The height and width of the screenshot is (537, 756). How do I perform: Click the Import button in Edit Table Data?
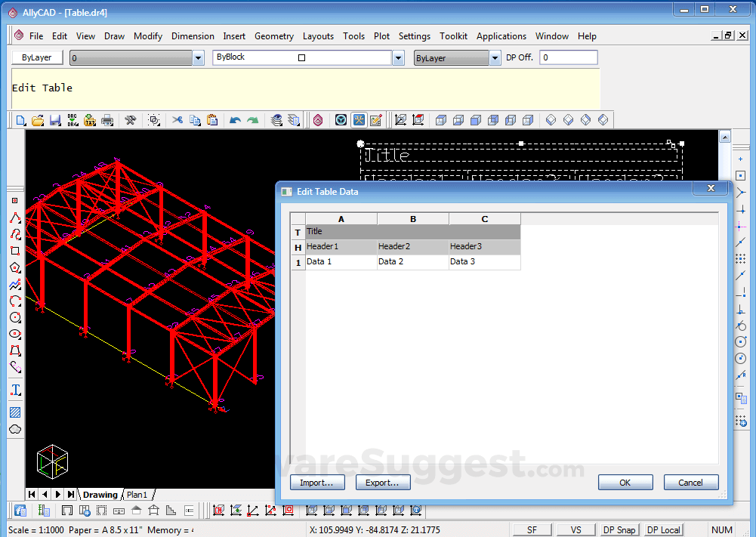coord(317,482)
